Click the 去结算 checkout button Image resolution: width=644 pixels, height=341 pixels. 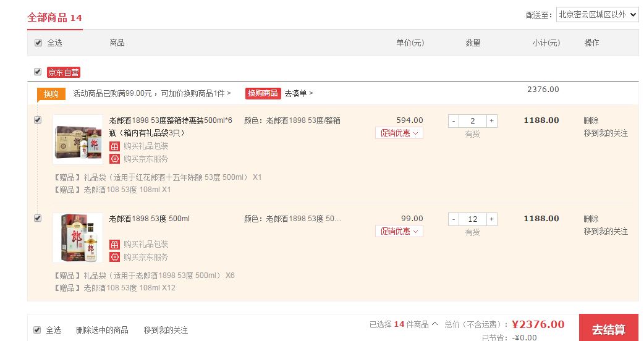pyautogui.click(x=609, y=328)
